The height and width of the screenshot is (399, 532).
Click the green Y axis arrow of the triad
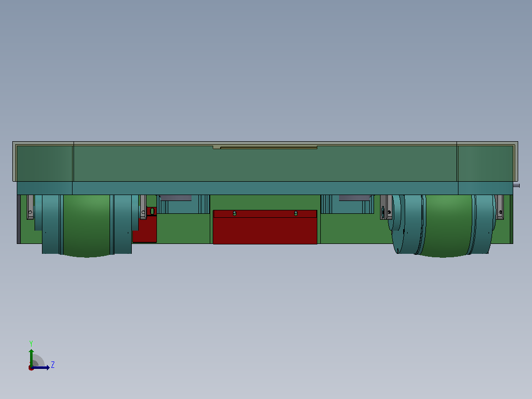pos(31,357)
